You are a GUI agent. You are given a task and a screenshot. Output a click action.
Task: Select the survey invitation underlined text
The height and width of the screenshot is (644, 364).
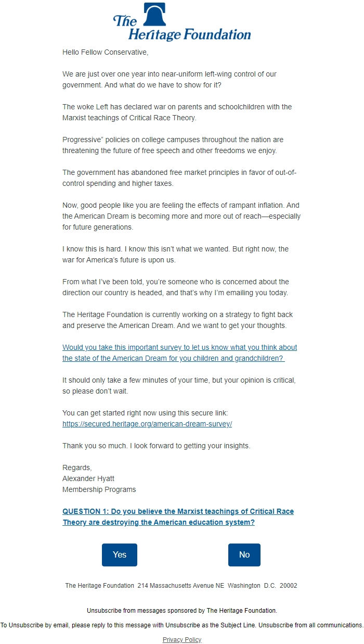coord(179,352)
